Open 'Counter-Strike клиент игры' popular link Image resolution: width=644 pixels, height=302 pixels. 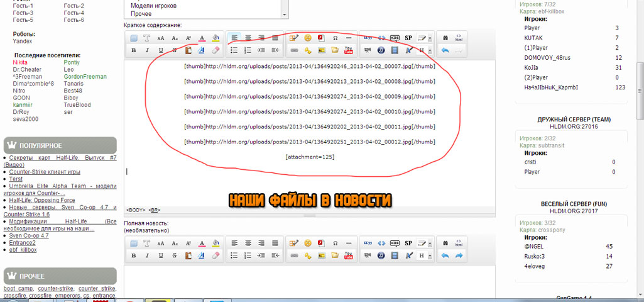point(45,172)
